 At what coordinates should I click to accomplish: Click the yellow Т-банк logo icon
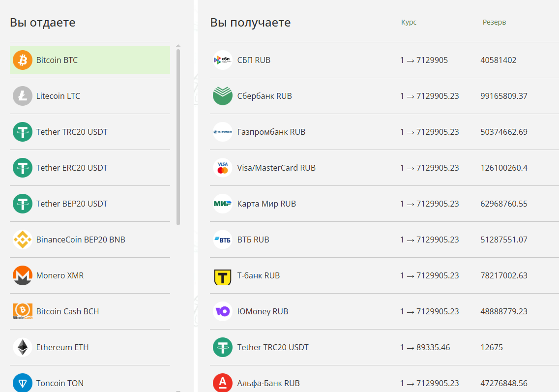coord(222,277)
